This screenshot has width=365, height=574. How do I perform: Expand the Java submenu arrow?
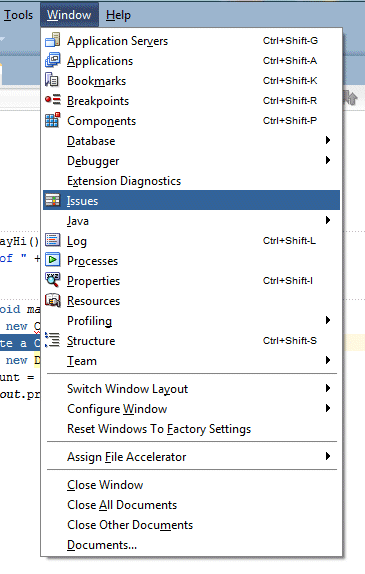[x=328, y=220]
